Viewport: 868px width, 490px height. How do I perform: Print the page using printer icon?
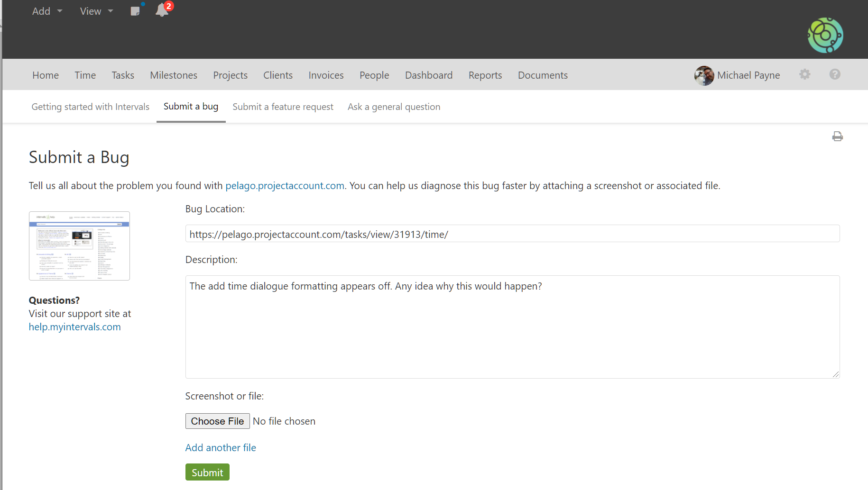coord(837,136)
